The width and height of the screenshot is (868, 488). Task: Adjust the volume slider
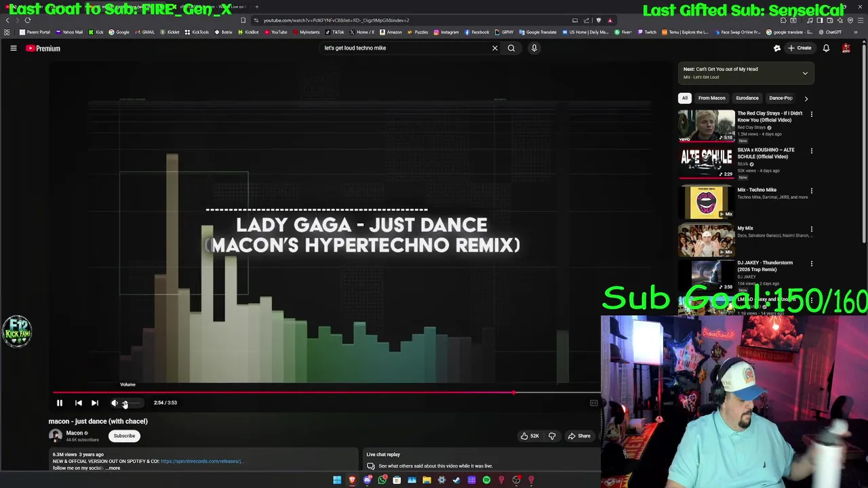coord(132,403)
